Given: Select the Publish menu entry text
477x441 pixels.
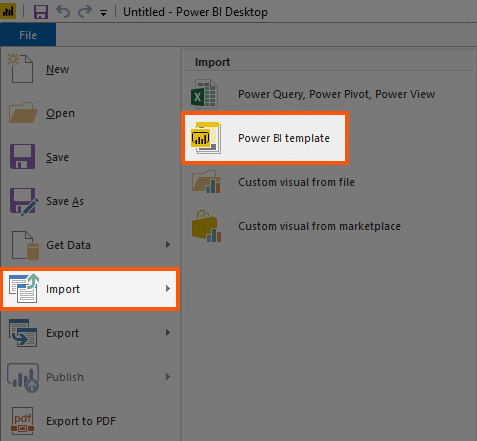Looking at the screenshot, I should [x=65, y=377].
